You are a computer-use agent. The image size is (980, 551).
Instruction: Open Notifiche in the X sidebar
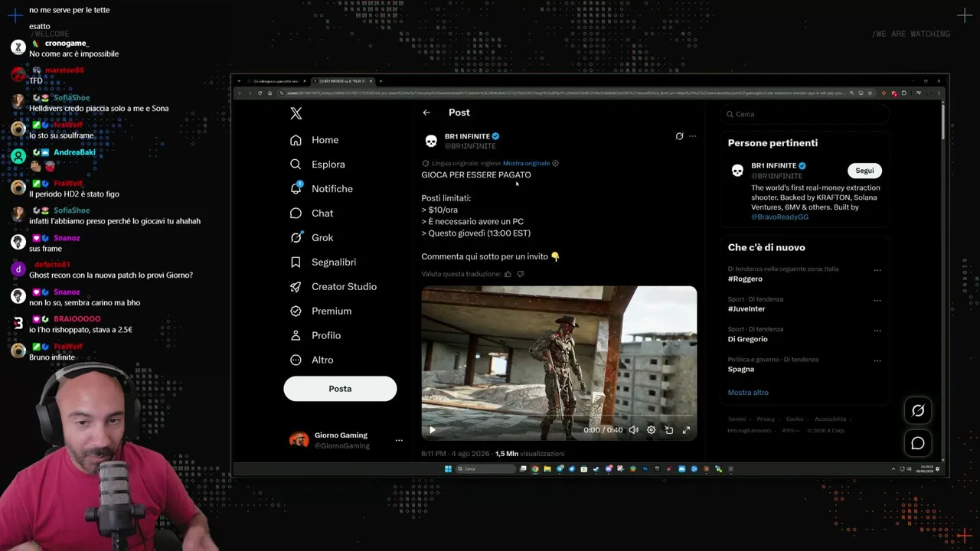[x=322, y=189]
